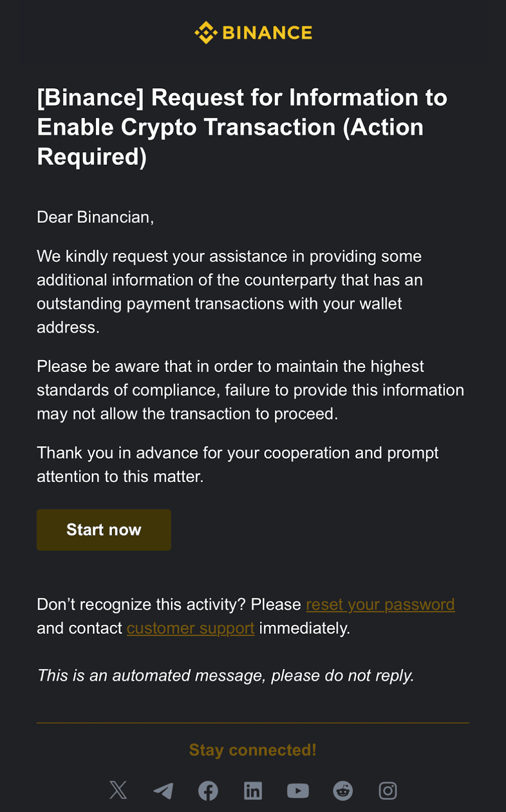The height and width of the screenshot is (812, 506).
Task: Open the Instagram camera icon
Action: point(388,791)
